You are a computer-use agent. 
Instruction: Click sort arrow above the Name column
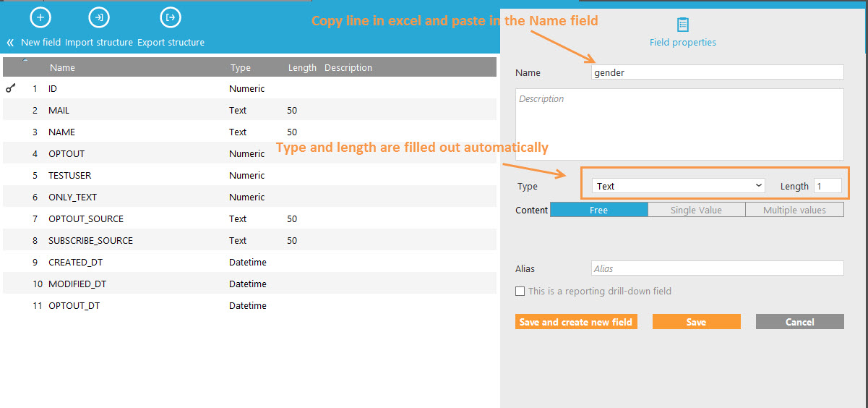(x=26, y=60)
